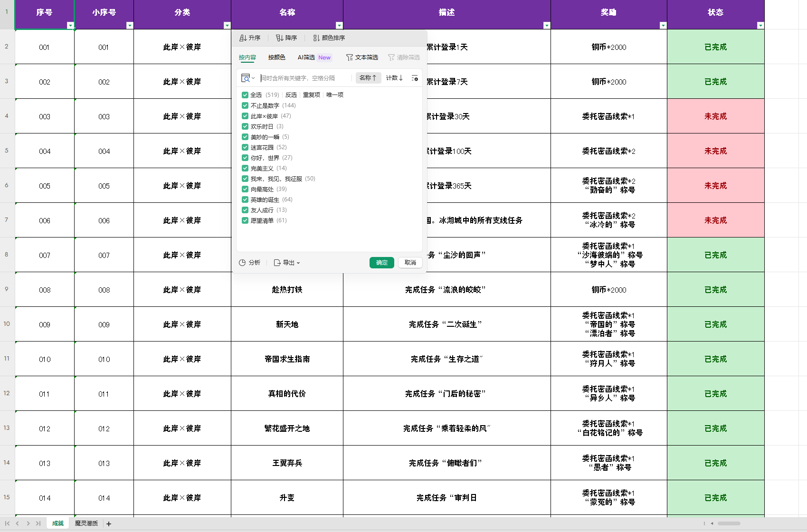This screenshot has height=532, width=807.
Task: Click the filter options settings icon
Action: 415,78
